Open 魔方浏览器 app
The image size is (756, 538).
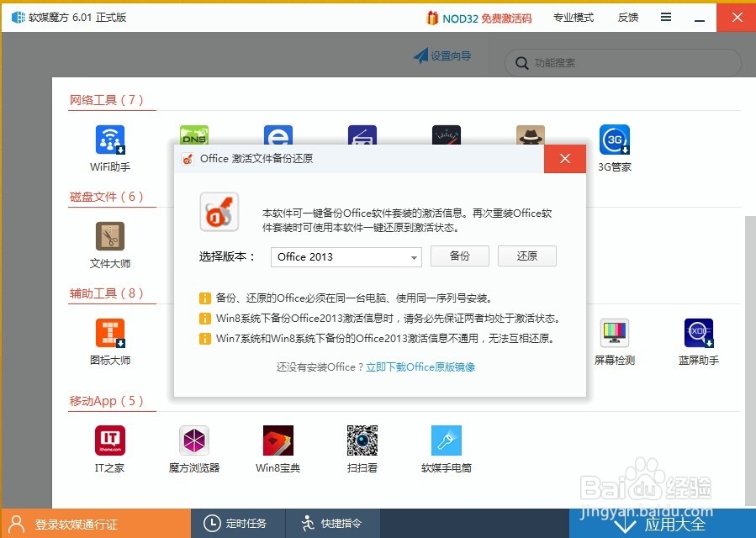[x=193, y=449]
